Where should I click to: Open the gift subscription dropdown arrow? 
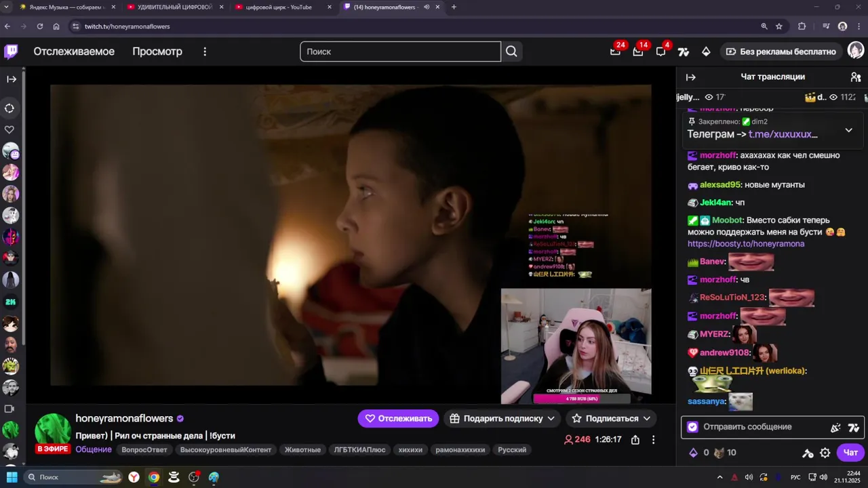coord(551,419)
